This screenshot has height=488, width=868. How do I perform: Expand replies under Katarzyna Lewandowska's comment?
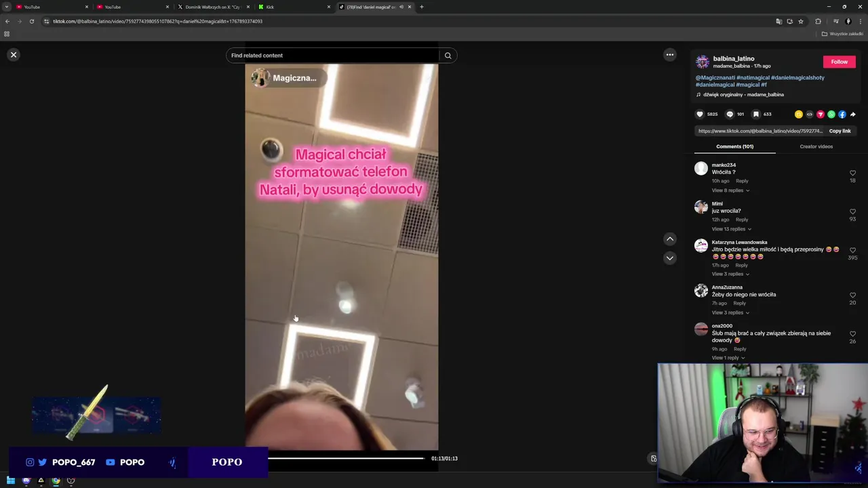click(730, 274)
